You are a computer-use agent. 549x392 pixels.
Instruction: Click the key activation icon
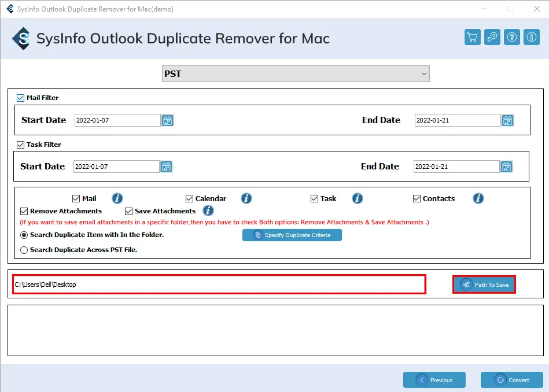[492, 37]
